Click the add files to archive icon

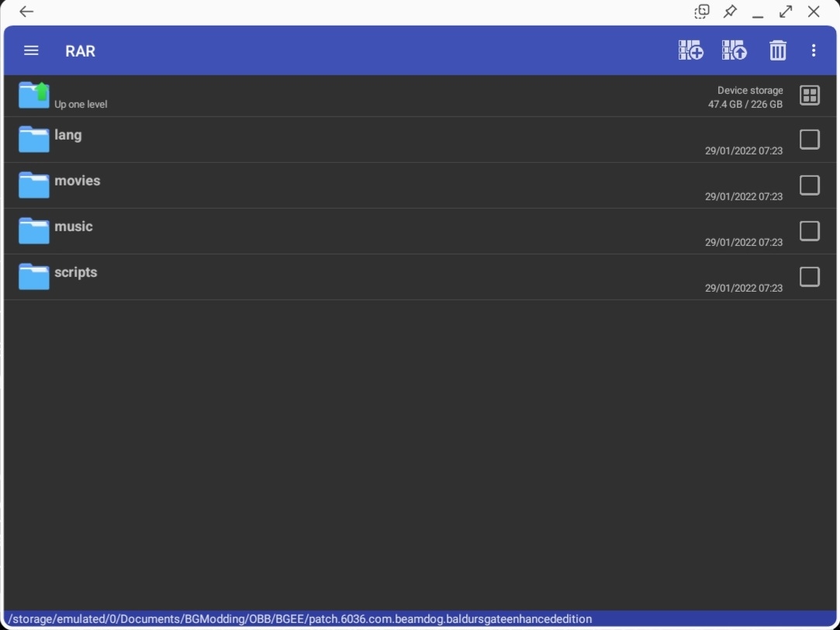pos(690,50)
